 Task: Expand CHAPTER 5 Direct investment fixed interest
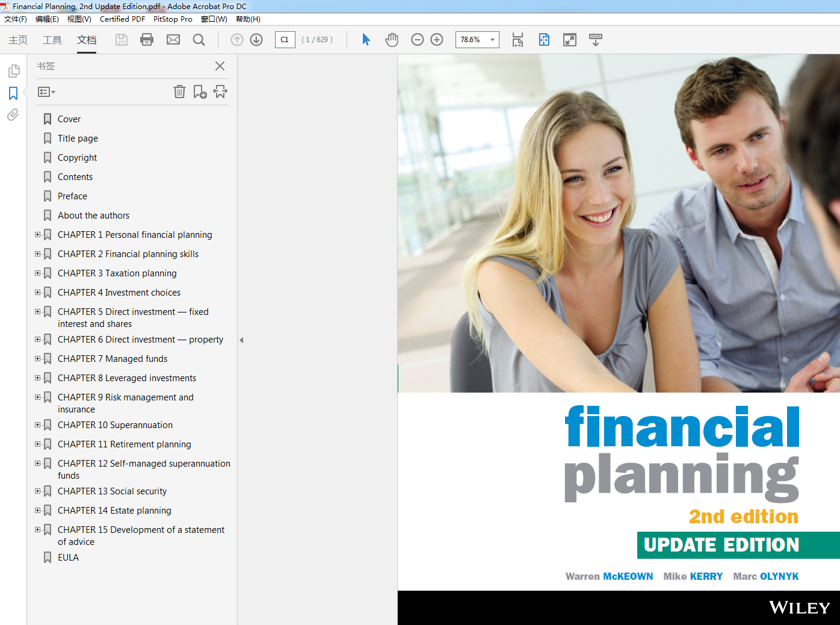pos(37,311)
